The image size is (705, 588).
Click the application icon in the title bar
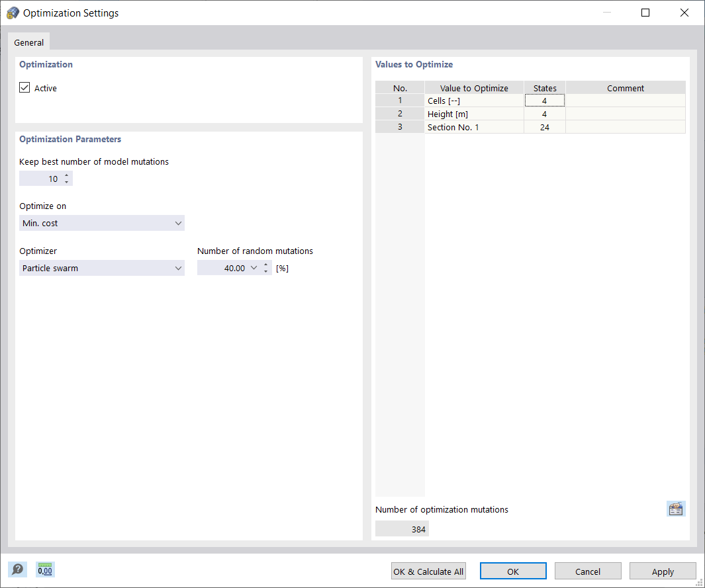pyautogui.click(x=12, y=12)
